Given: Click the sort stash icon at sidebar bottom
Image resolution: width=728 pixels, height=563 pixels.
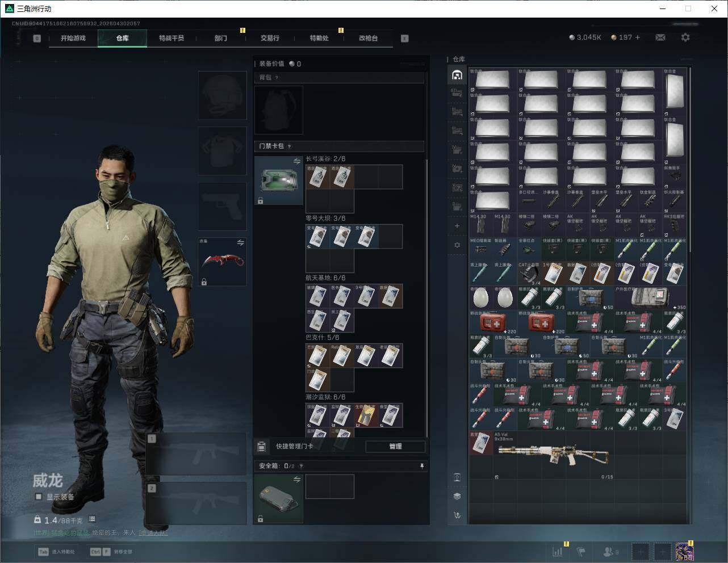Looking at the screenshot, I should pos(457,515).
